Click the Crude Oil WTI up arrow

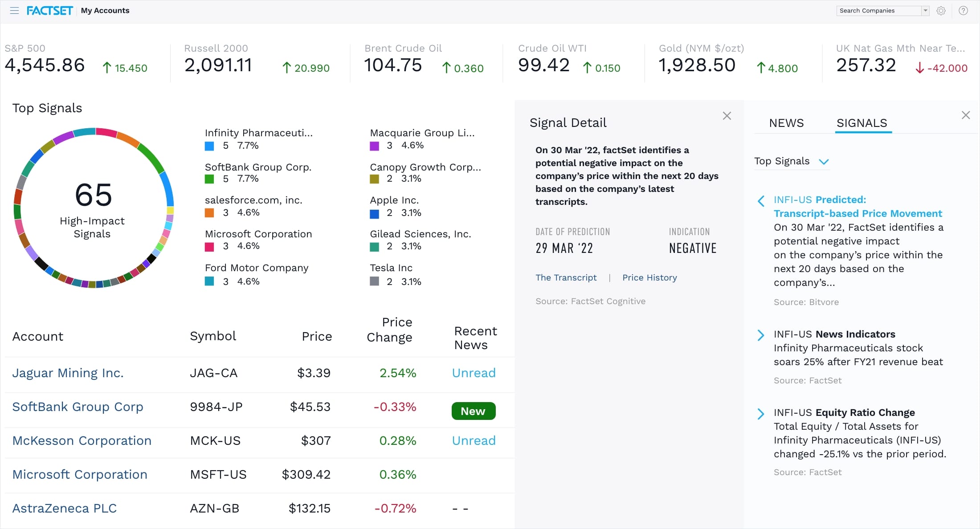pyautogui.click(x=587, y=68)
